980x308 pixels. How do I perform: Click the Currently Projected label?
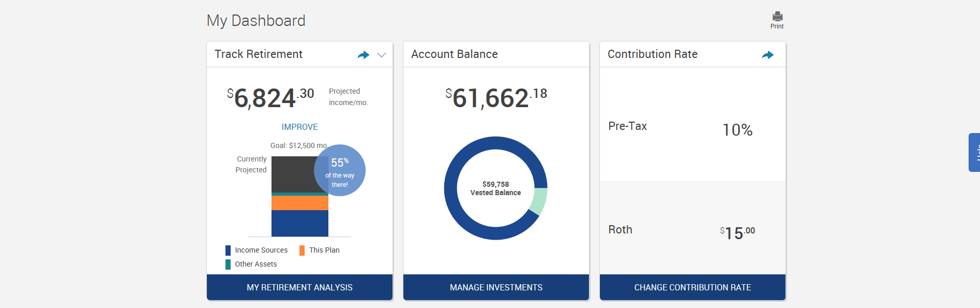[251, 165]
